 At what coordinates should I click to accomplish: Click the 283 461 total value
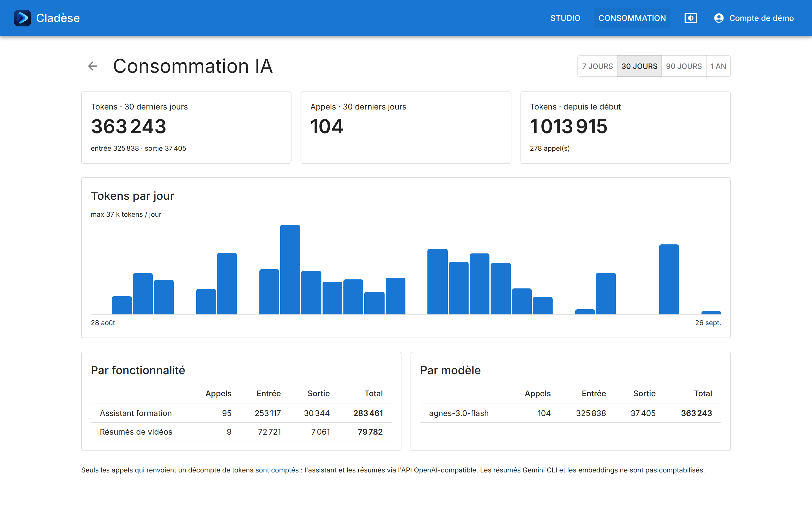coord(368,413)
